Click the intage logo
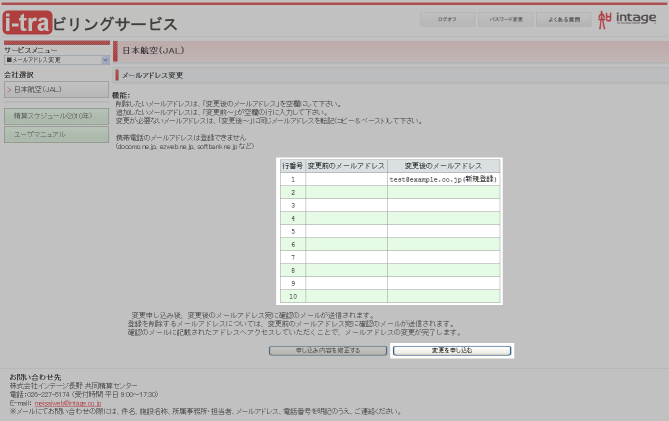Image resolution: width=669 pixels, height=421 pixels. pyautogui.click(x=627, y=19)
